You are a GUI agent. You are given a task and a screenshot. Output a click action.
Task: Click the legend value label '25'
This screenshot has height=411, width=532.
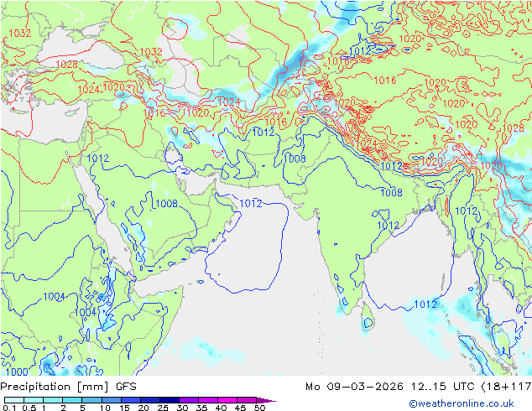[163, 408]
